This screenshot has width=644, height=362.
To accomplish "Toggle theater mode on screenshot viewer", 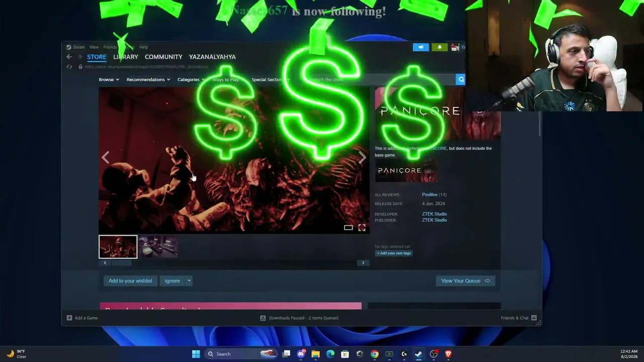I will [x=348, y=228].
